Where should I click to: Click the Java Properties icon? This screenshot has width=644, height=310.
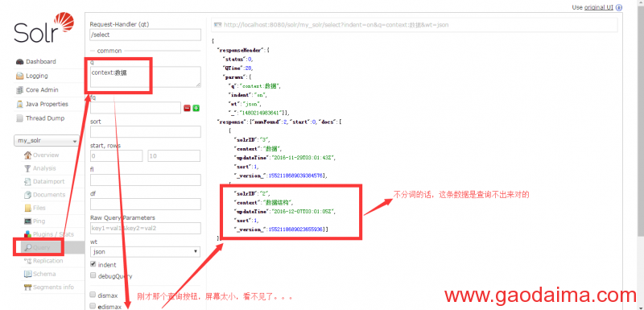pyautogui.click(x=19, y=105)
